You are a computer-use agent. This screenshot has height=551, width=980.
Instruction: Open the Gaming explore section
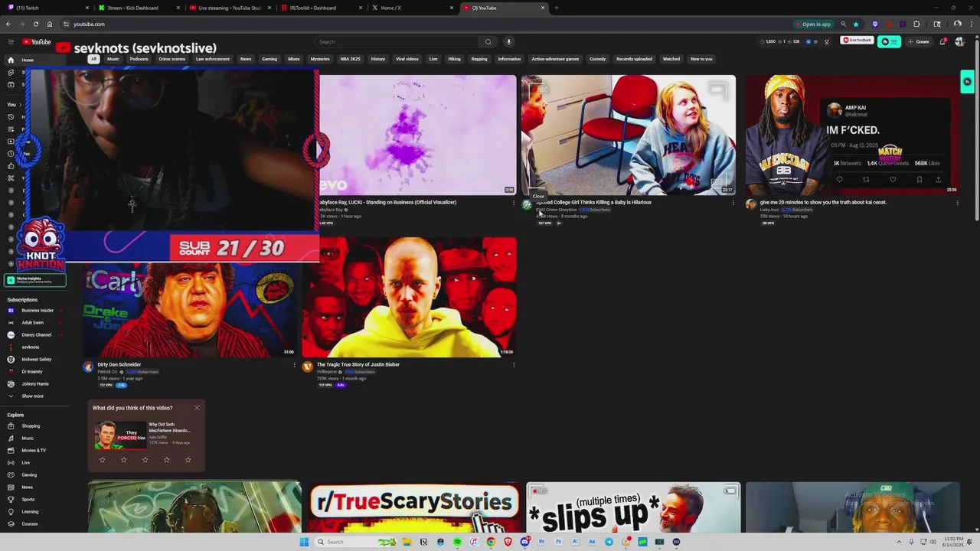point(29,475)
